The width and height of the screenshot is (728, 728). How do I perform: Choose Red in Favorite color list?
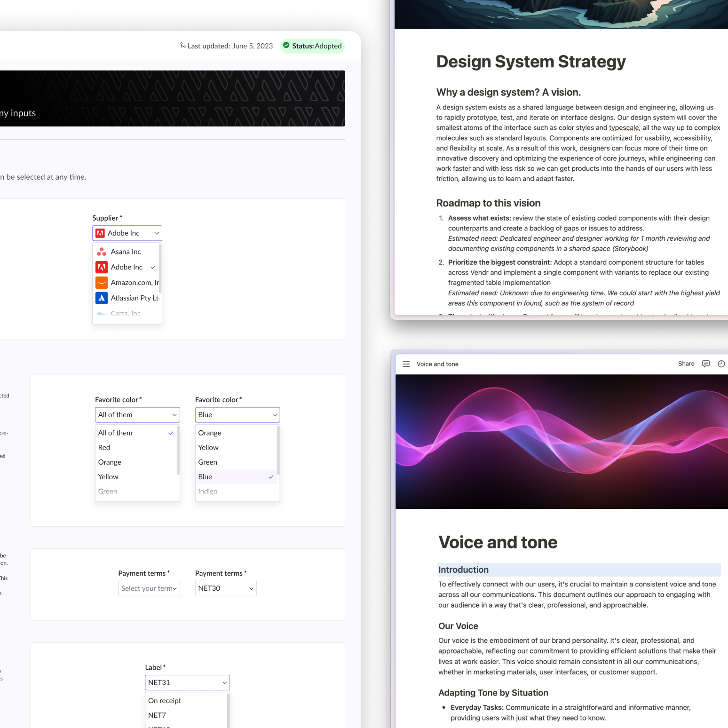(104, 448)
